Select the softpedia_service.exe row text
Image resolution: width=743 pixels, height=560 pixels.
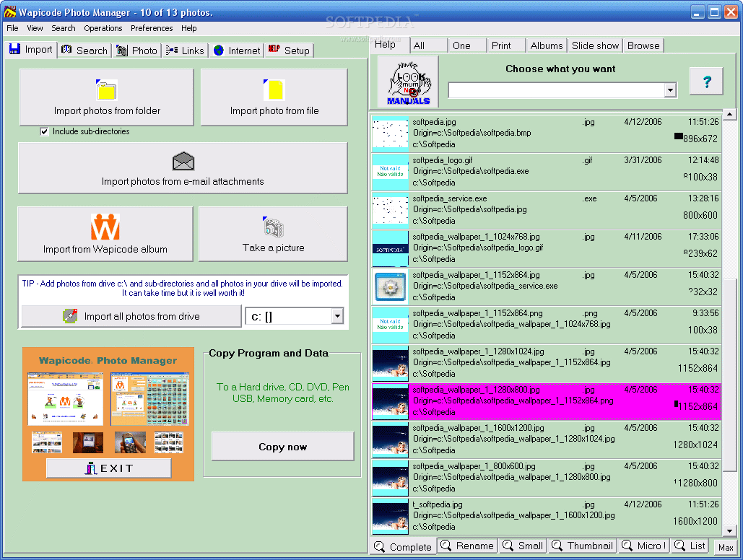point(450,198)
